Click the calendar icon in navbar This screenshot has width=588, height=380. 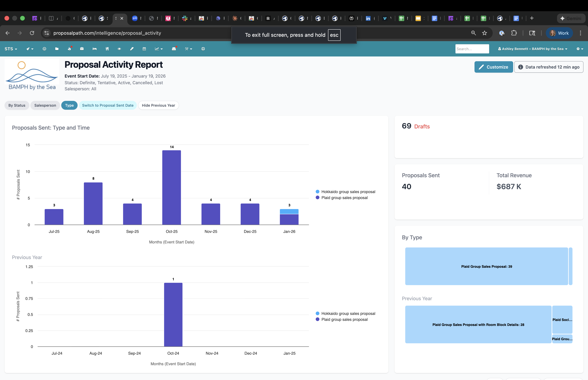(144, 49)
